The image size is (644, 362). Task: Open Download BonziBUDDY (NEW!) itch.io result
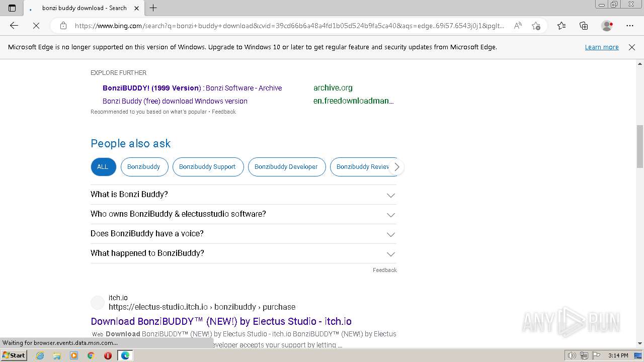point(221,321)
